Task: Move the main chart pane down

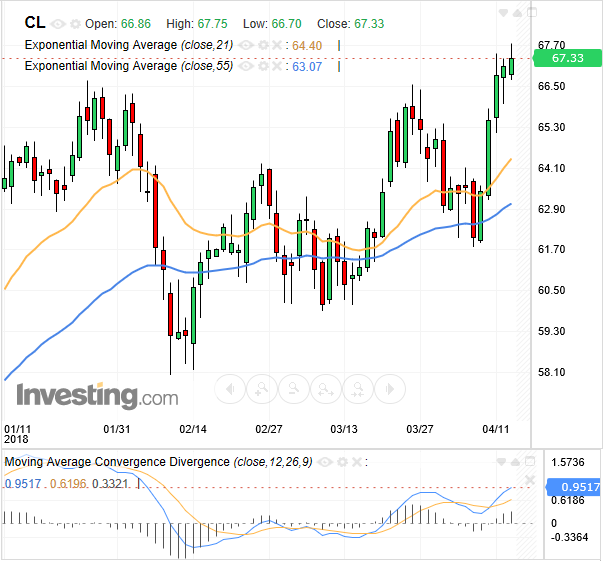Action: coord(503,13)
